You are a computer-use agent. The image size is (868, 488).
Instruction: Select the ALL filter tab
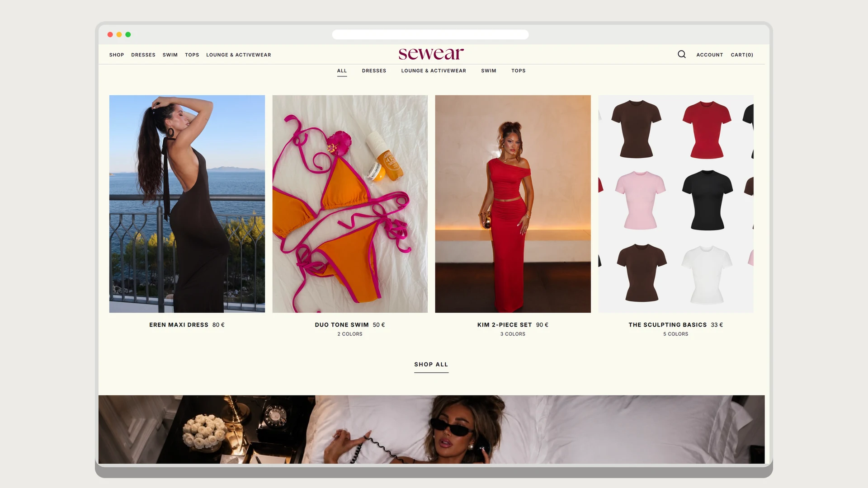point(342,71)
